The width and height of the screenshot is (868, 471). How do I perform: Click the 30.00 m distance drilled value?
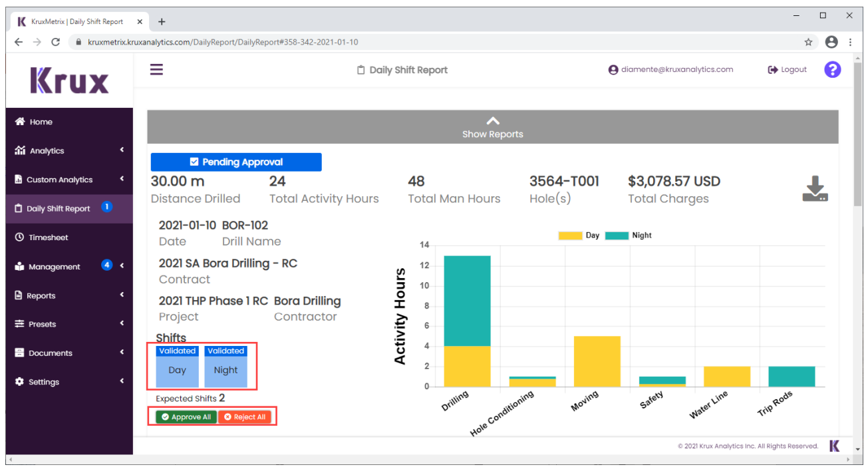(178, 181)
